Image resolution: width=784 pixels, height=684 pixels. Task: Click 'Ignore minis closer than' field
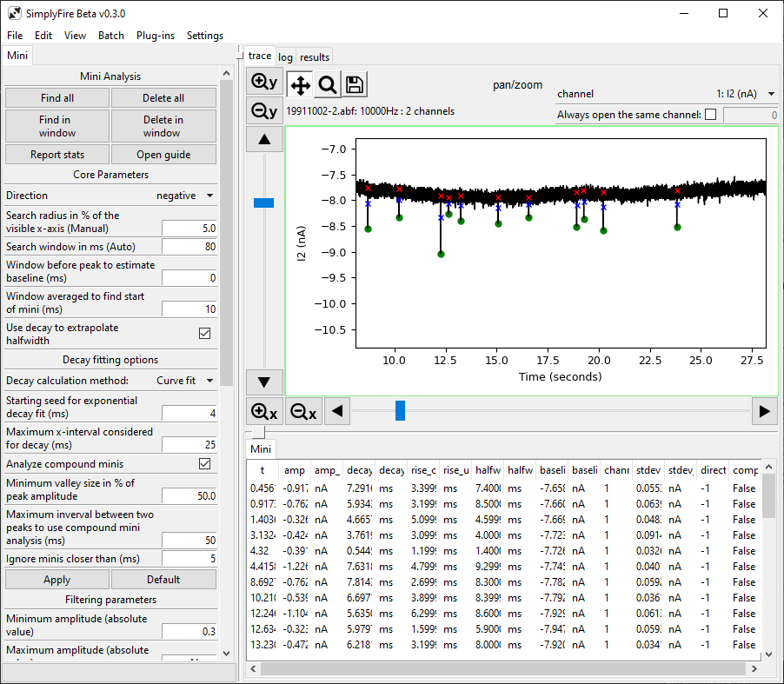pyautogui.click(x=189, y=559)
